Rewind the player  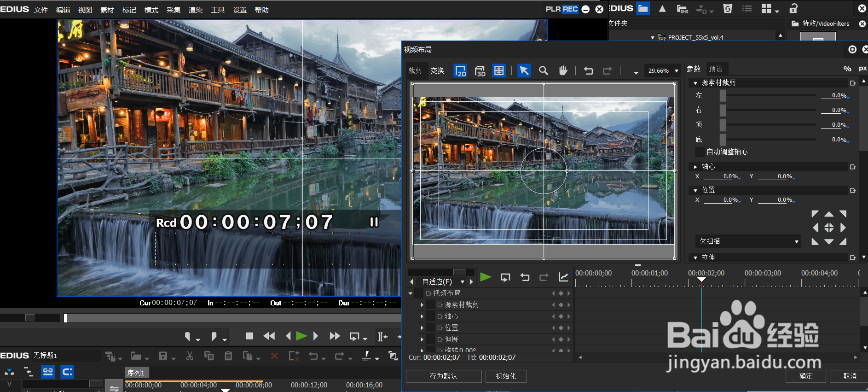point(269,336)
